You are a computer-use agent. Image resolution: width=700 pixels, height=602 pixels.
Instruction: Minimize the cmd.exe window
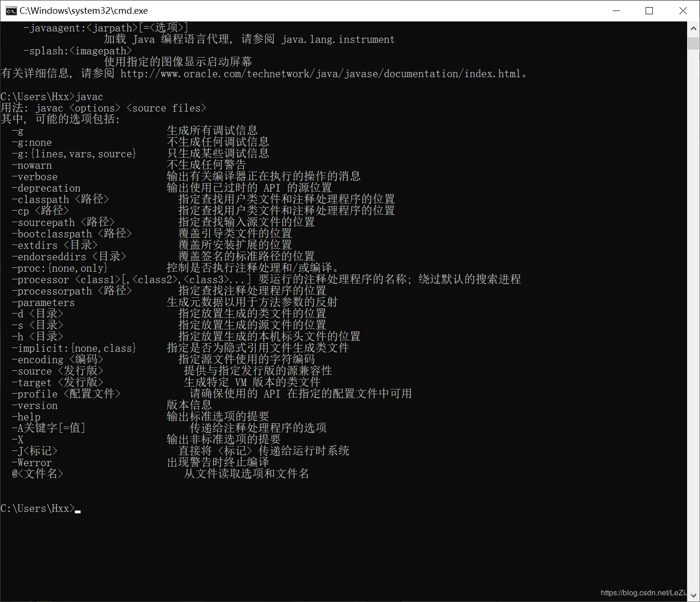point(616,10)
